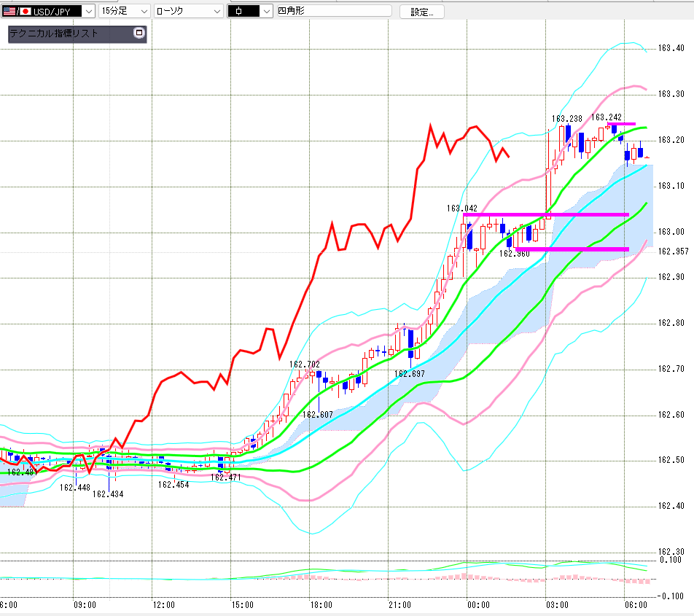Open the drawing tool selector dropdown arrow

tap(267, 12)
